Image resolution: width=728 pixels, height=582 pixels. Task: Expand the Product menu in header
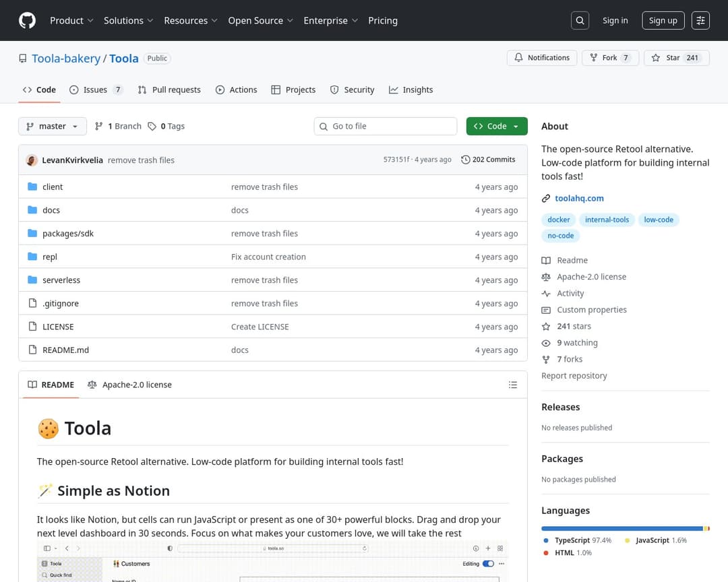(x=71, y=20)
